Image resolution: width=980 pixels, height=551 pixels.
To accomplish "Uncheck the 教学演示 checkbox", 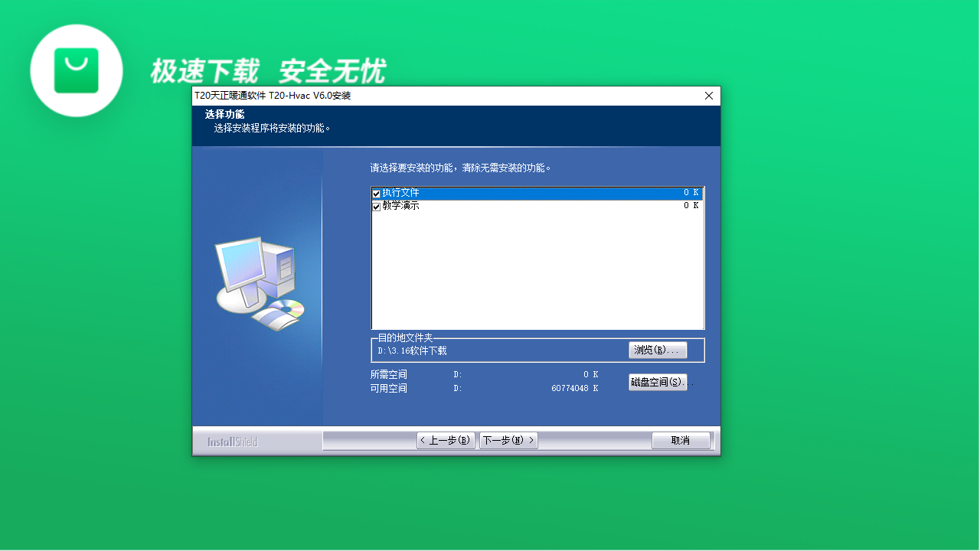I will pyautogui.click(x=376, y=207).
